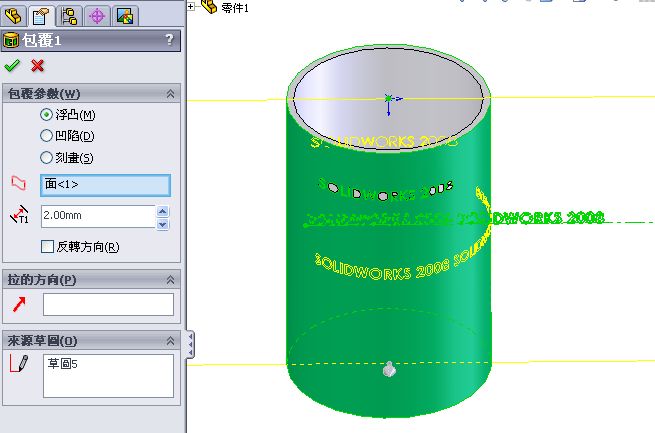655x433 pixels.
Task: Click the face selection icon beside 面<1>
Action: click(18, 183)
